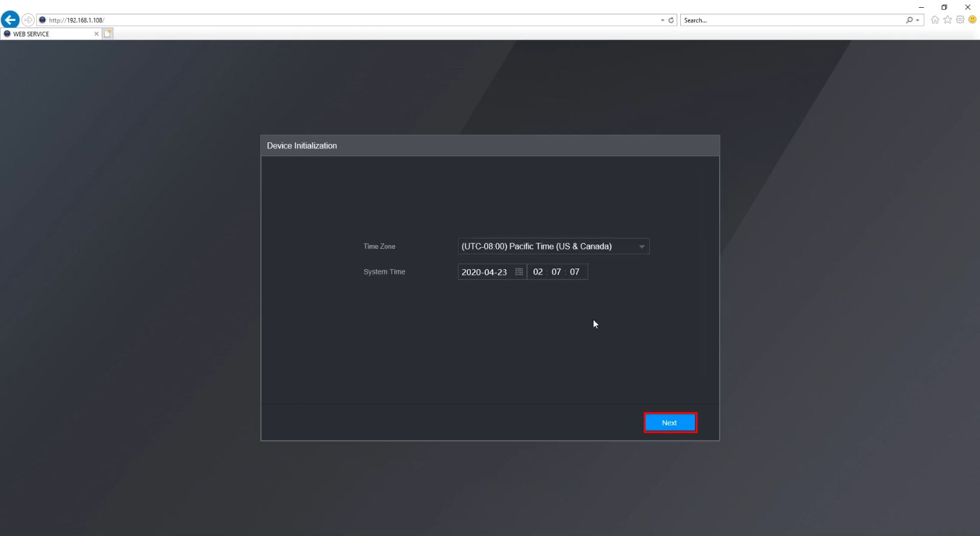Click the search magnifier icon

pos(909,20)
